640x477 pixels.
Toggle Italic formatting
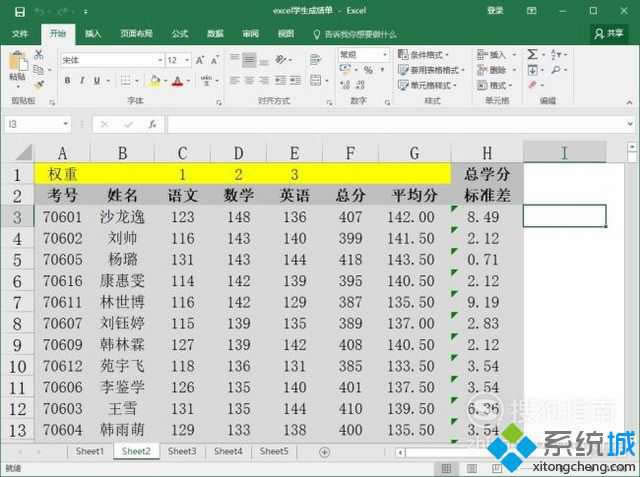tap(82, 81)
